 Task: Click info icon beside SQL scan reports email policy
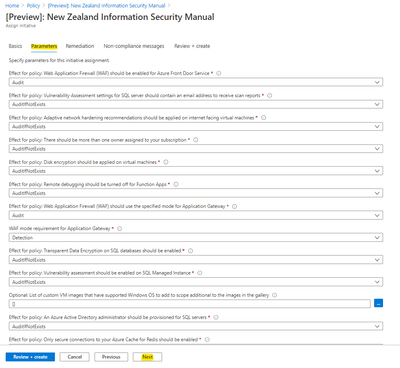(270, 95)
